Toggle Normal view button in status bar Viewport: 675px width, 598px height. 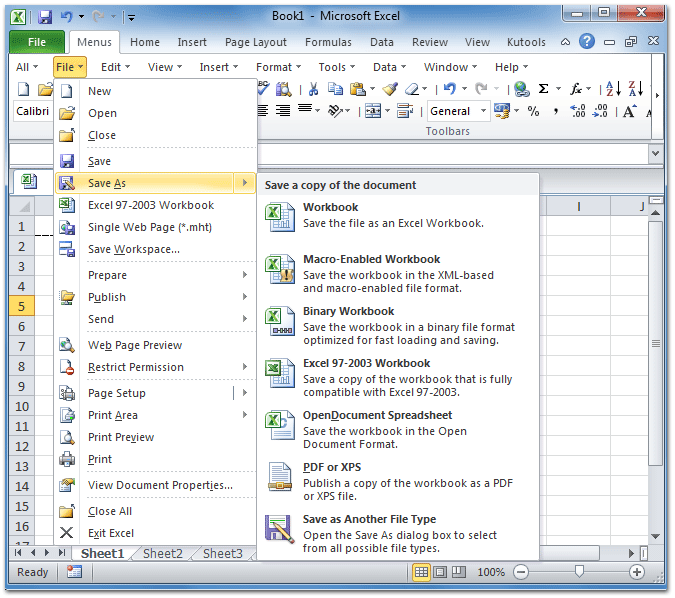422,572
